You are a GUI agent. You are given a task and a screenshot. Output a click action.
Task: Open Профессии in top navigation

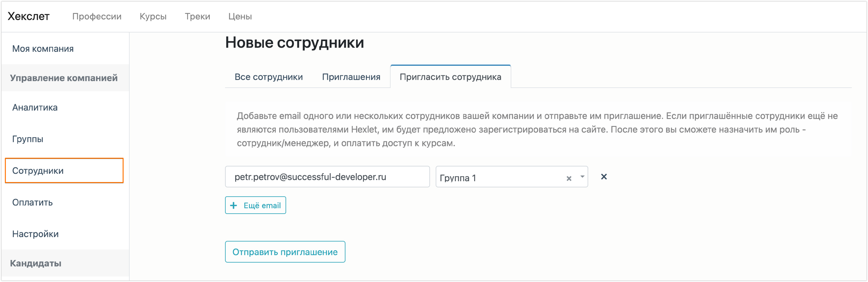click(x=97, y=16)
